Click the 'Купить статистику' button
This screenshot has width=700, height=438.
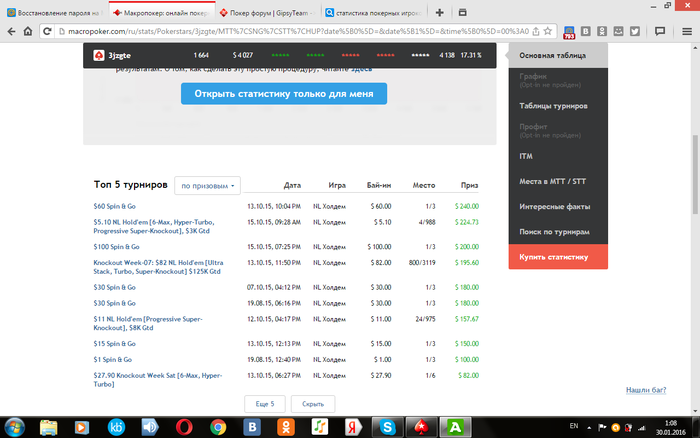pyautogui.click(x=558, y=257)
